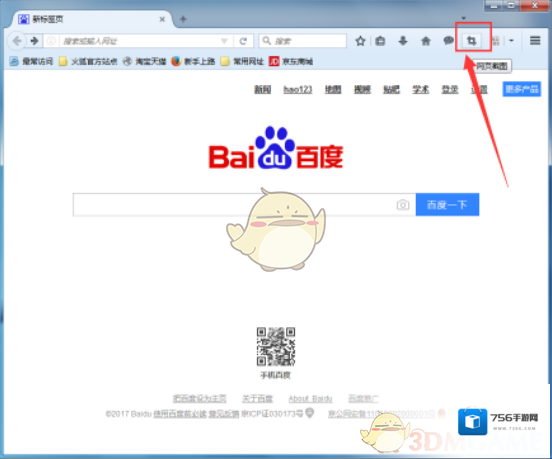Click the address bar URL field
The width and height of the screenshot is (552, 459).
tap(139, 41)
